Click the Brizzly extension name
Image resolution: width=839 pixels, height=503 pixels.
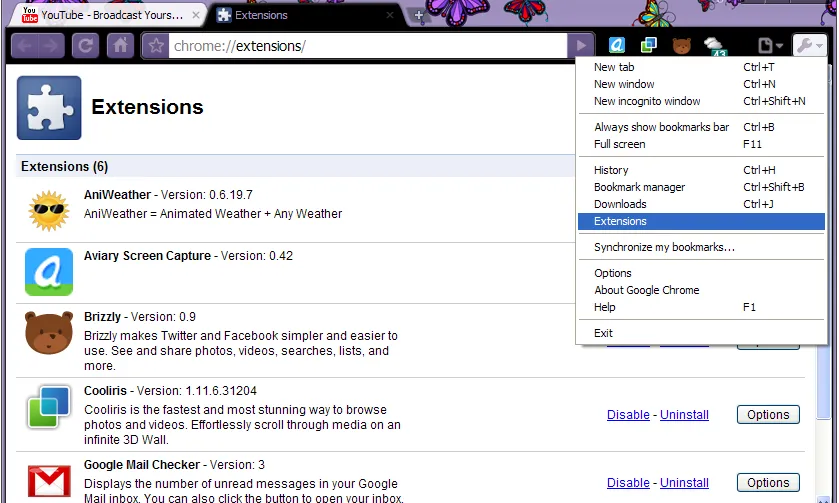pos(102,317)
